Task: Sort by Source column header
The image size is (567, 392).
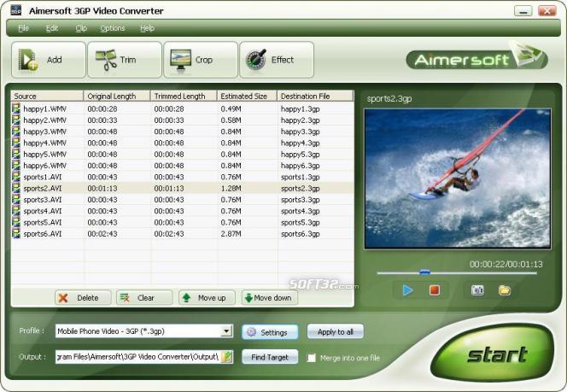Action: pos(47,96)
